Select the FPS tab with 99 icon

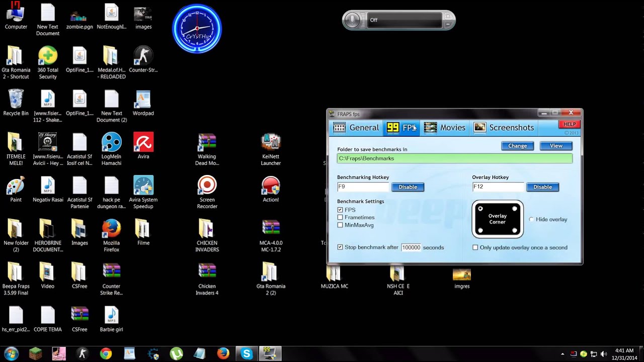pyautogui.click(x=401, y=128)
